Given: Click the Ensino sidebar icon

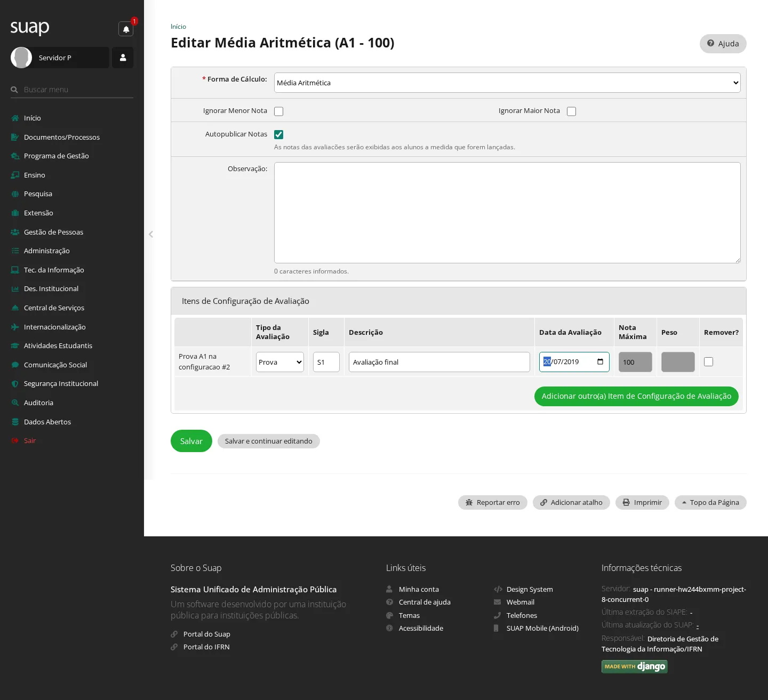Looking at the screenshot, I should pos(15,175).
